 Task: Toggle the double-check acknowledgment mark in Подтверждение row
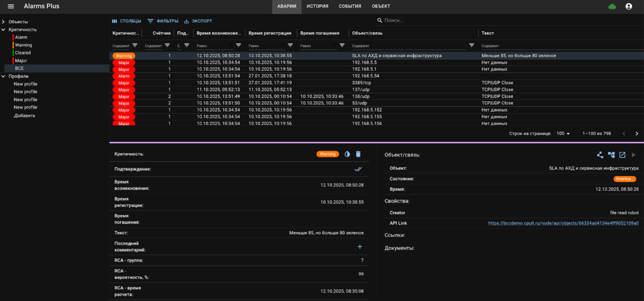(358, 169)
